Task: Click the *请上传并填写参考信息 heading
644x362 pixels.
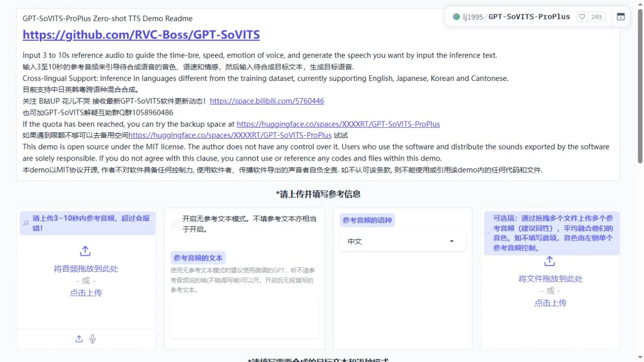Action: (x=318, y=194)
